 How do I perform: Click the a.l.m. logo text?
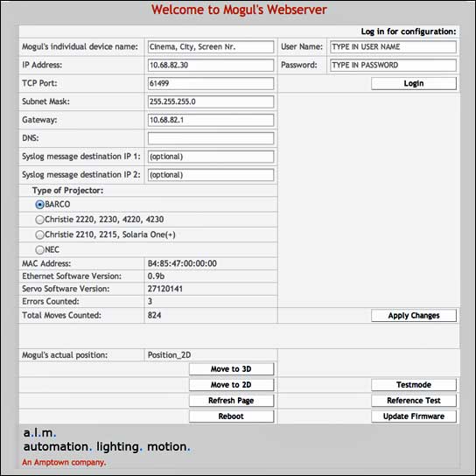point(39,433)
